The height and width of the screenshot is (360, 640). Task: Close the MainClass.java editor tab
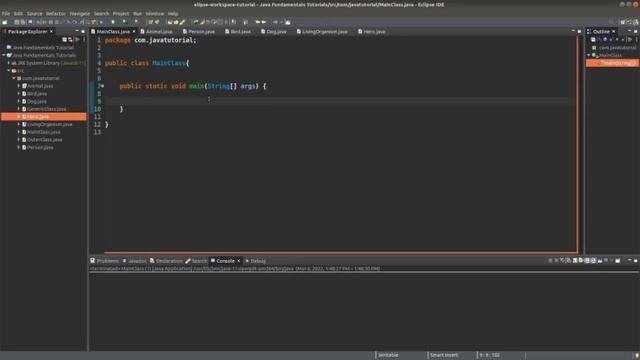click(134, 31)
